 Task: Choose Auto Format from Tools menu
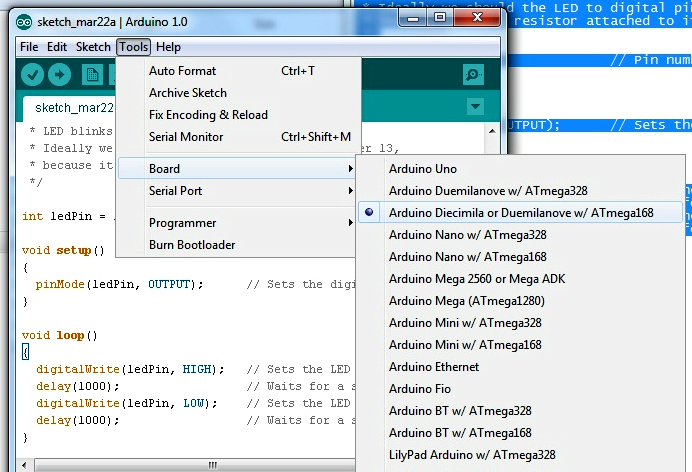click(237, 71)
